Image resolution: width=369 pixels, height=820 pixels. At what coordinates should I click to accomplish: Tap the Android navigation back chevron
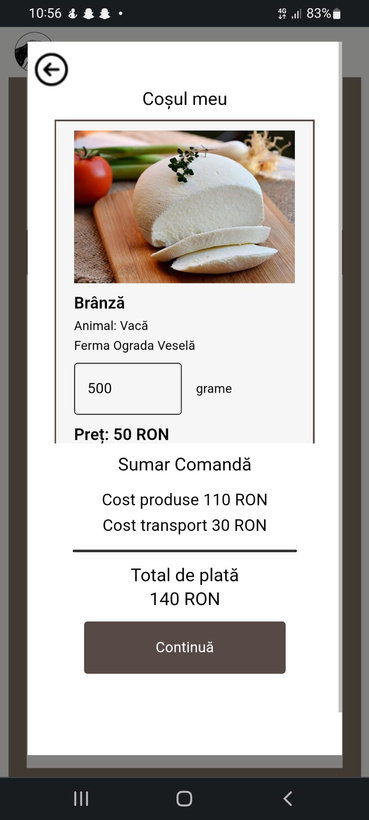point(287,799)
